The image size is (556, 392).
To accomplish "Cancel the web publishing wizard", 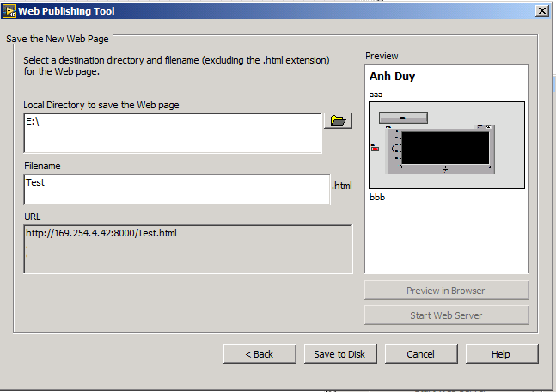I will [421, 353].
